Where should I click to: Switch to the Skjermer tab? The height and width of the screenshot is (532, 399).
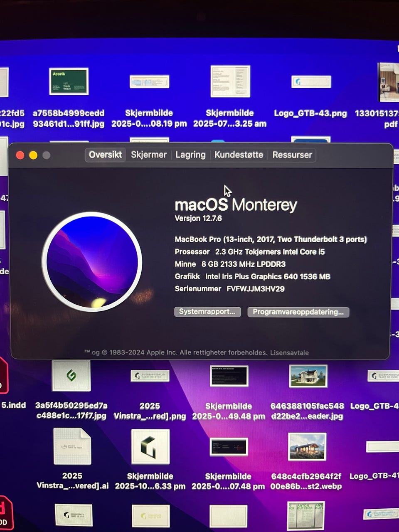(148, 155)
